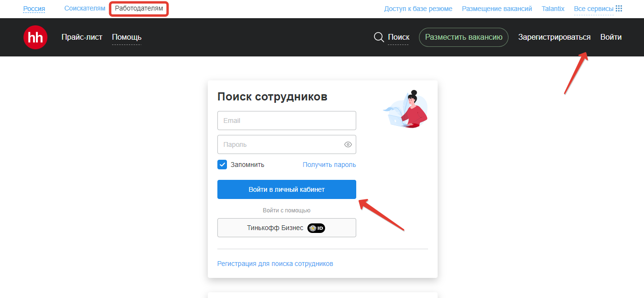Click the hh logo
Image resolution: width=644 pixels, height=298 pixels.
(35, 37)
